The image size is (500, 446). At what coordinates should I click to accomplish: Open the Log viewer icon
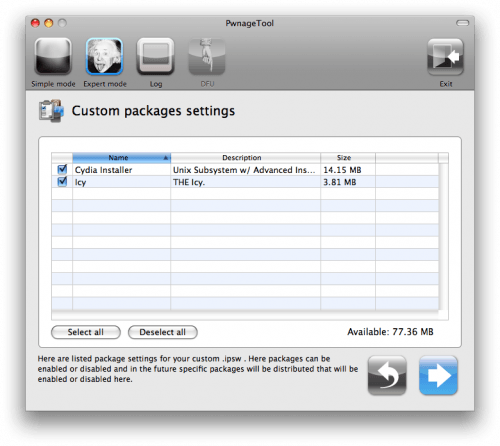point(156,57)
